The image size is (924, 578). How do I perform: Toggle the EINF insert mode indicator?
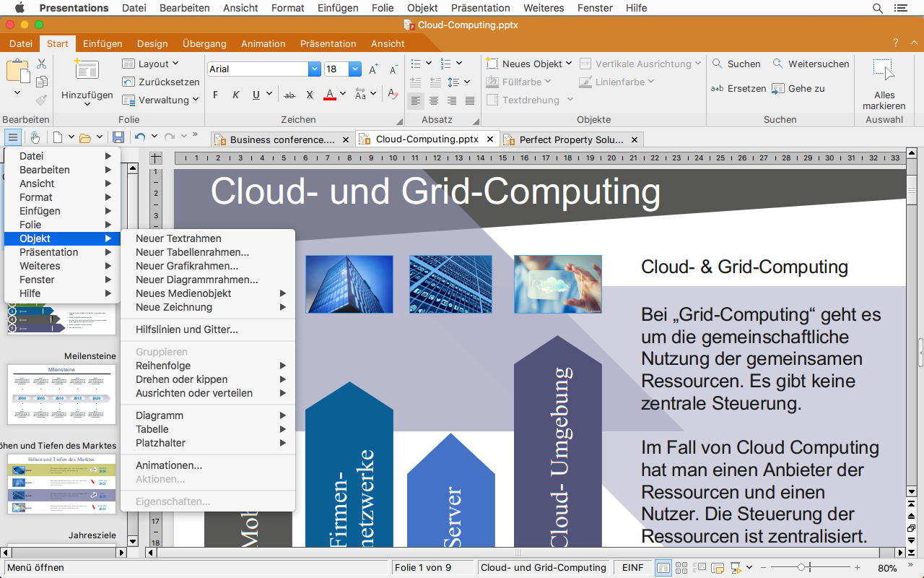(632, 568)
